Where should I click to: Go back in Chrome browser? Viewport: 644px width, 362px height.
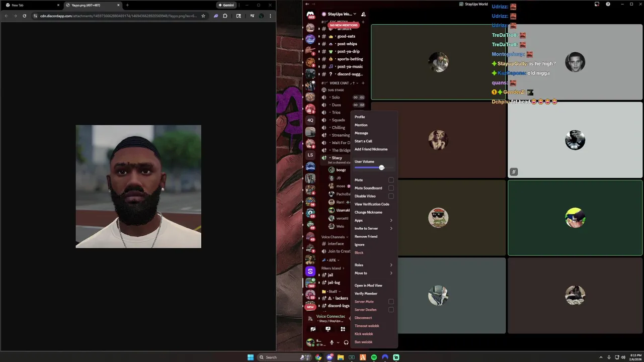coord(6,16)
